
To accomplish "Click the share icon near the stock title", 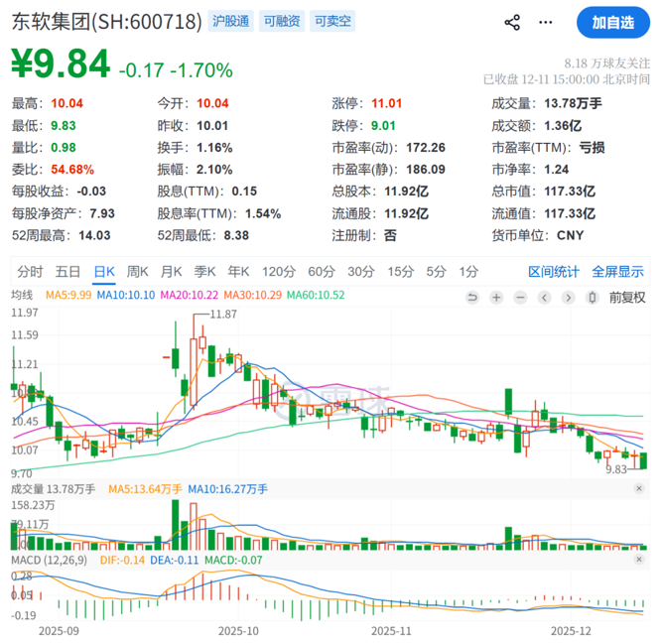I will tap(512, 22).
